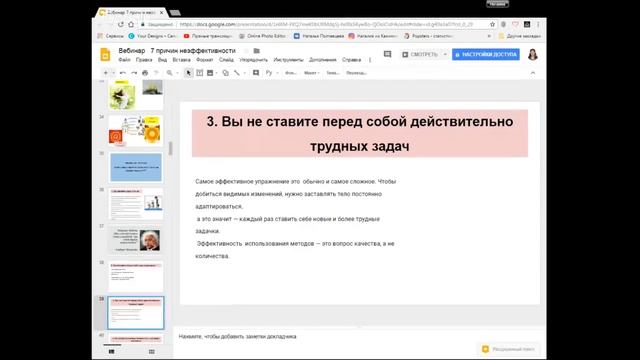Open the input tools Ру button
The width and height of the screenshot is (640, 360).
[269, 73]
